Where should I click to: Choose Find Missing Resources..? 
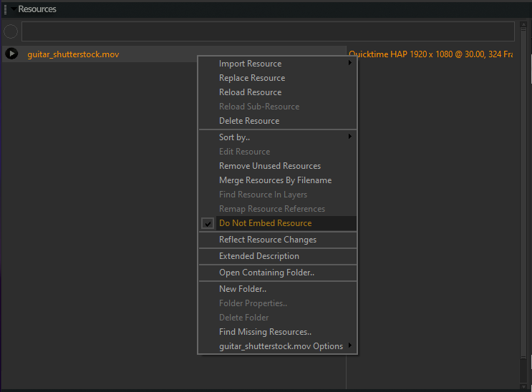point(278,332)
